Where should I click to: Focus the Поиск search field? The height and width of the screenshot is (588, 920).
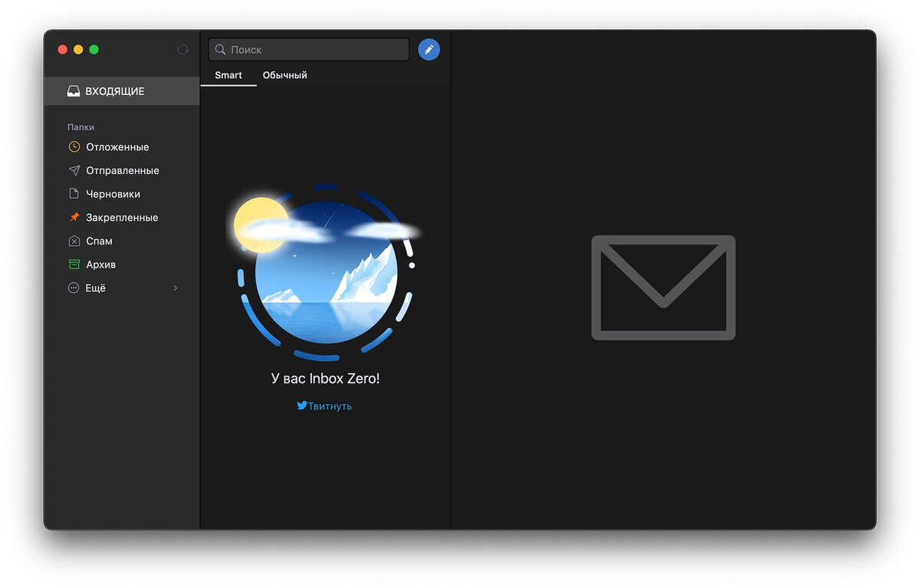tap(309, 49)
